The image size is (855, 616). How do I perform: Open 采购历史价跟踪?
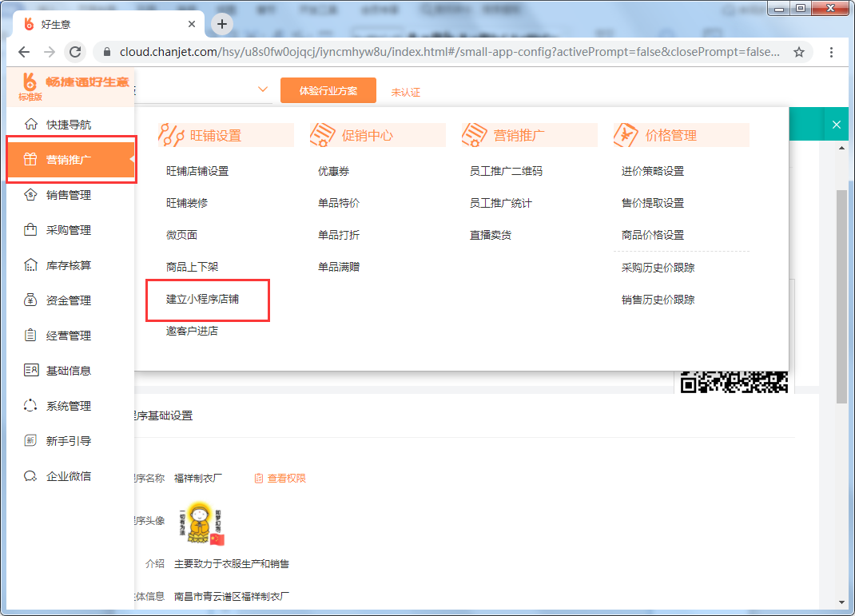click(x=658, y=267)
